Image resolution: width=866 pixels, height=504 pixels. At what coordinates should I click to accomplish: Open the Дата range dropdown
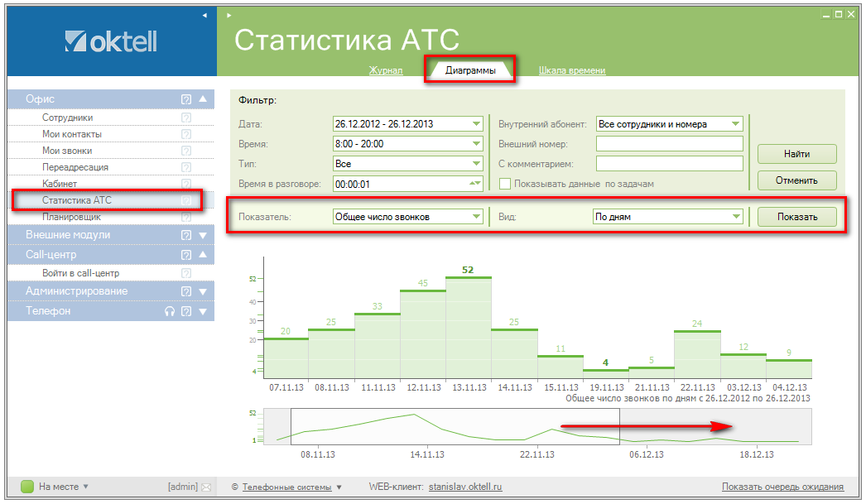coord(407,124)
